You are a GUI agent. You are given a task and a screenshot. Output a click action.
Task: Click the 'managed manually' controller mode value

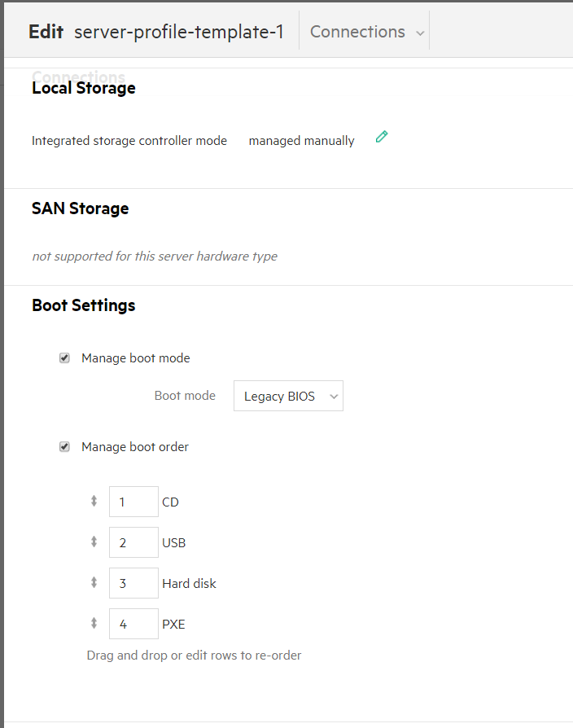[301, 141]
